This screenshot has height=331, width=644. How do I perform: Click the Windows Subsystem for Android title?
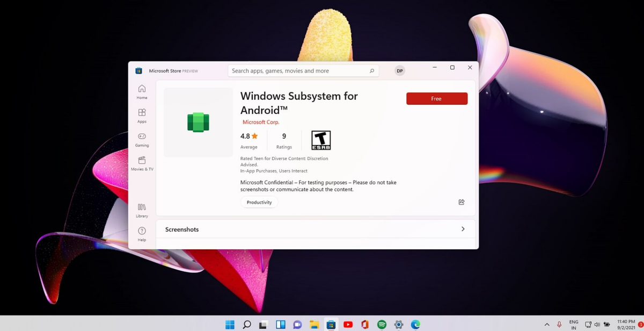(299, 103)
